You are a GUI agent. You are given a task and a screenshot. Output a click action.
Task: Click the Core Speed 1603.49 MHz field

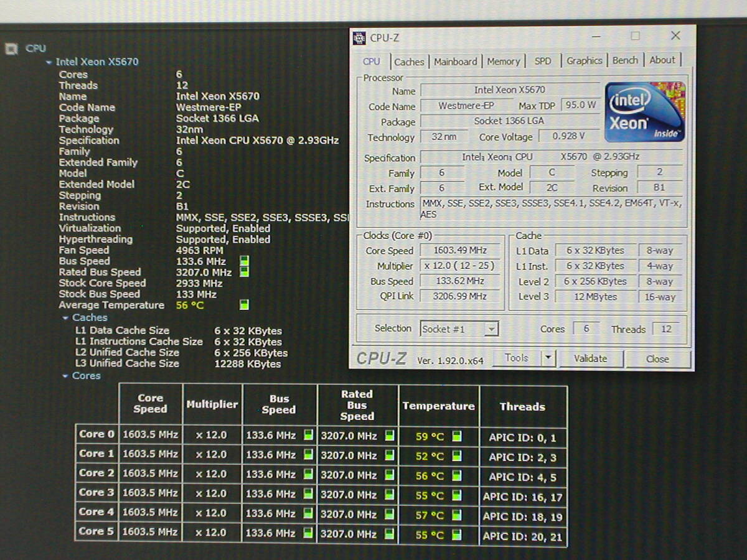(460, 250)
